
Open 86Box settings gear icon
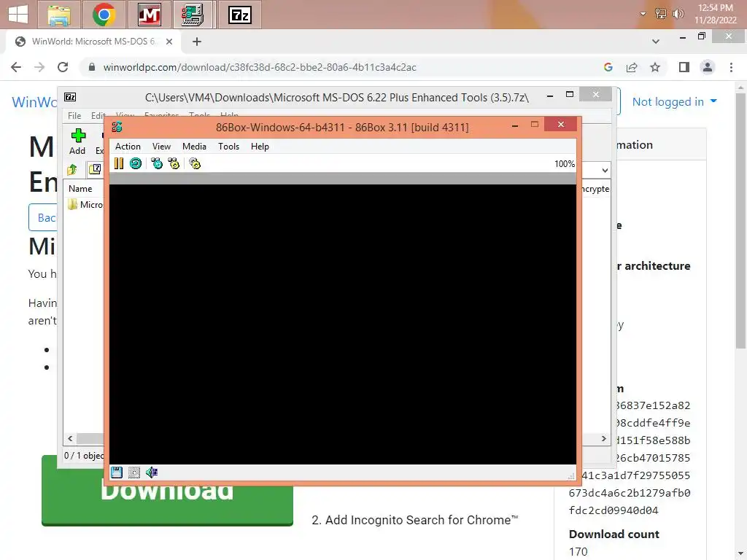[195, 164]
